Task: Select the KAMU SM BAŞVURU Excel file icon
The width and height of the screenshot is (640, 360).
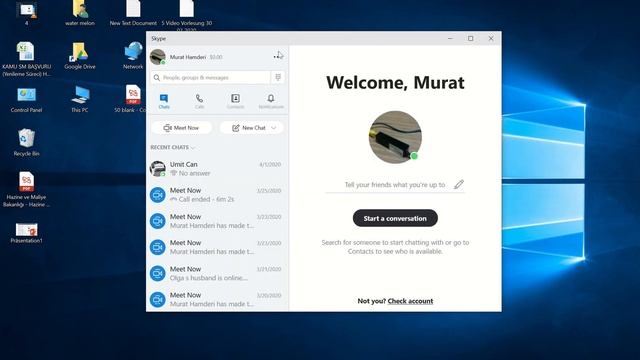Action: [27, 59]
